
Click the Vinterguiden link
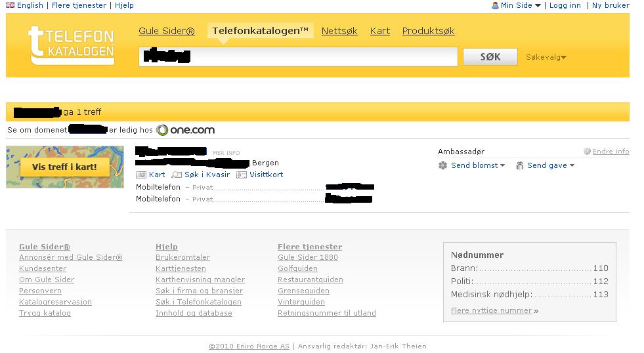pyautogui.click(x=301, y=302)
